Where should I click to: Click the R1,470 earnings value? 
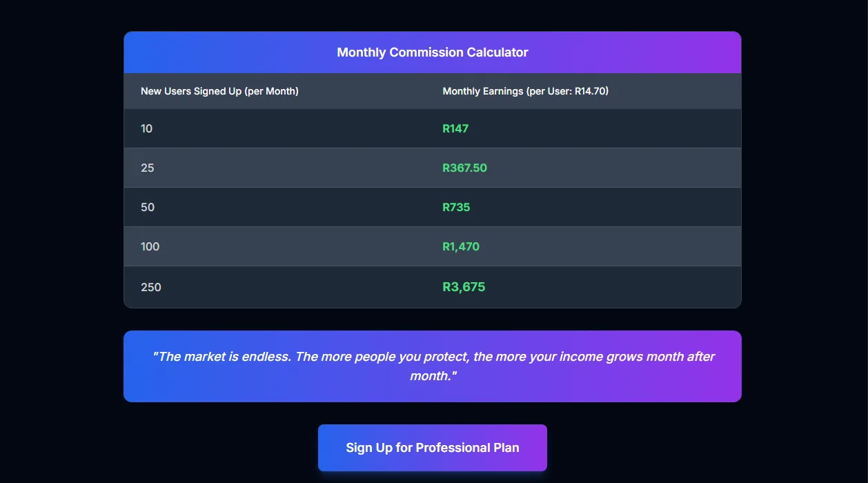(x=461, y=246)
